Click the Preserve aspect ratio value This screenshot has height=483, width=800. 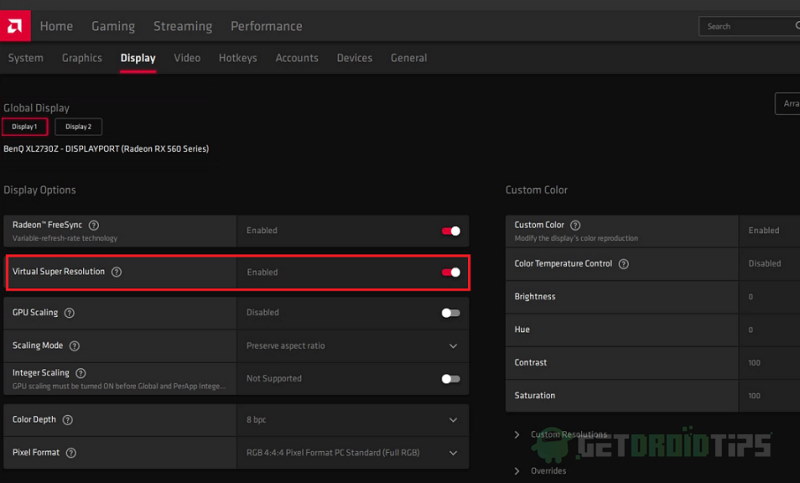[286, 346]
